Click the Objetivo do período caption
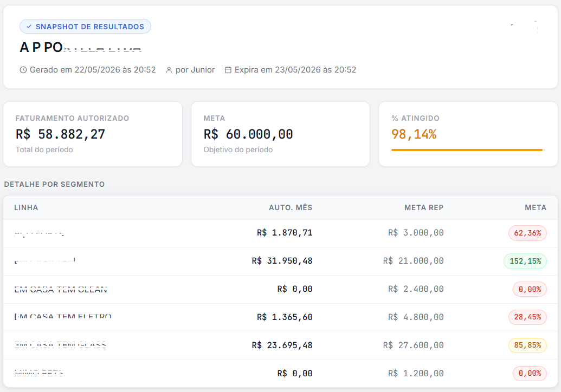The height and width of the screenshot is (392, 561). (x=238, y=150)
